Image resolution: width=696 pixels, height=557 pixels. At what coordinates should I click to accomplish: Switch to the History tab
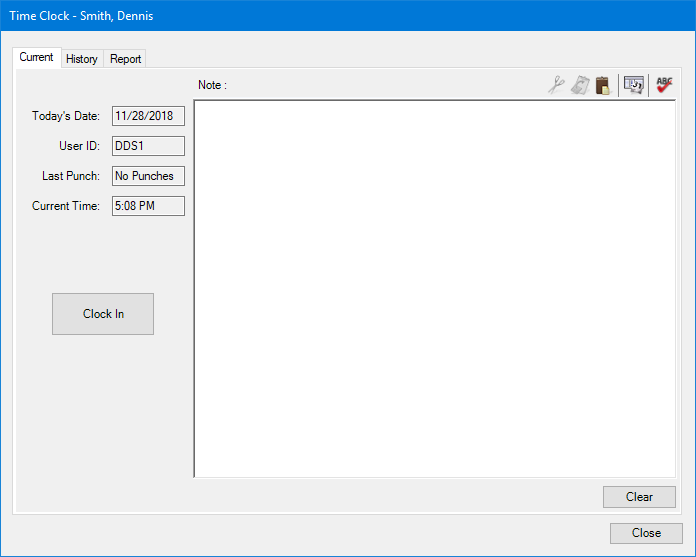pos(82,59)
